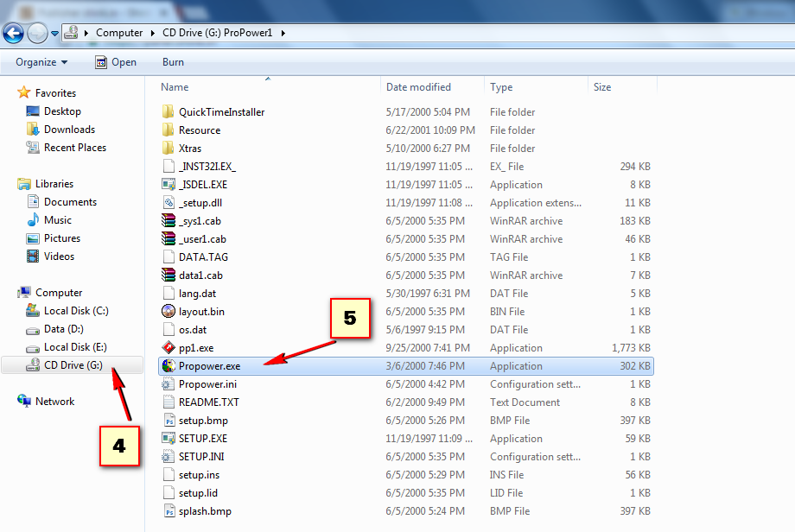Viewport: 795px width, 532px height.
Task: Sort by the Name column header
Action: pyautogui.click(x=175, y=87)
